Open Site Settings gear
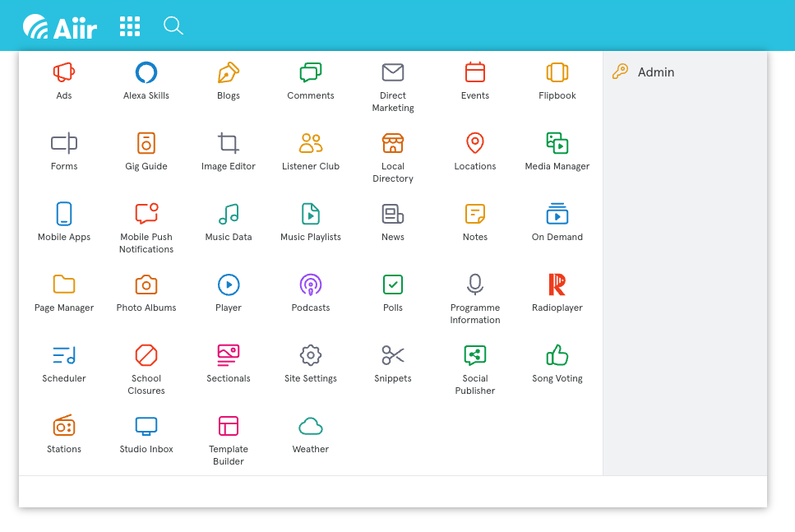 pos(311,356)
